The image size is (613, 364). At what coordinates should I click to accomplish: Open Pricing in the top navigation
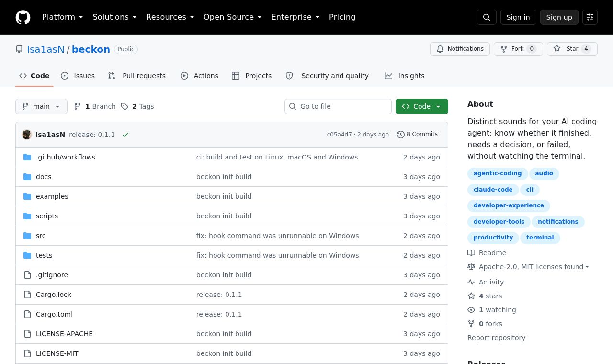(x=342, y=17)
